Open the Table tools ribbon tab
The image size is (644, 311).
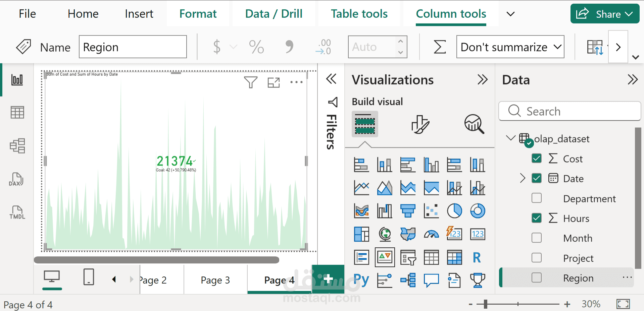click(359, 14)
